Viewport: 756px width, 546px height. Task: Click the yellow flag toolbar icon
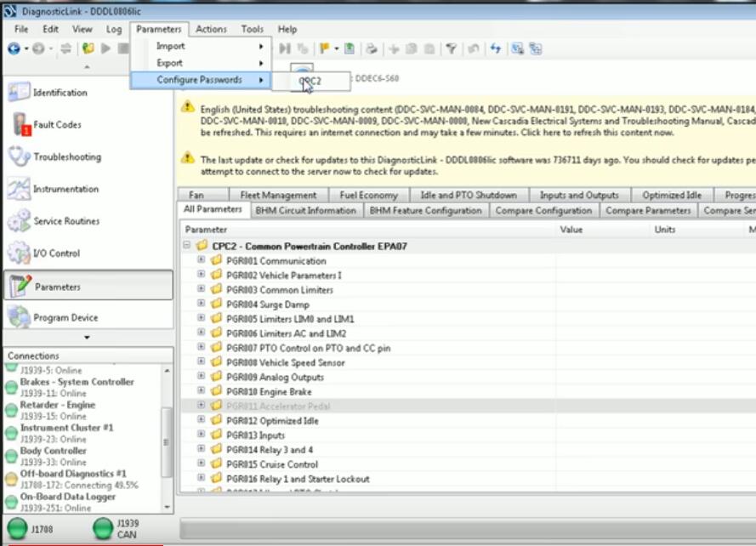(325, 48)
